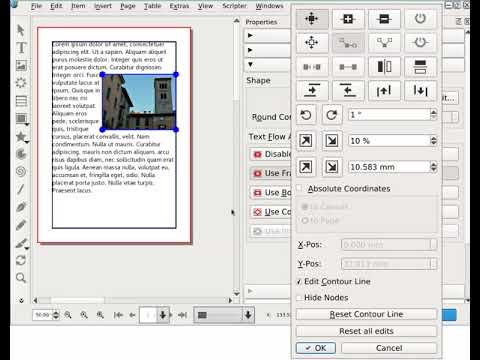The height and width of the screenshot is (360, 480).
Task: Mirror the path vertically
Action: tap(420, 67)
